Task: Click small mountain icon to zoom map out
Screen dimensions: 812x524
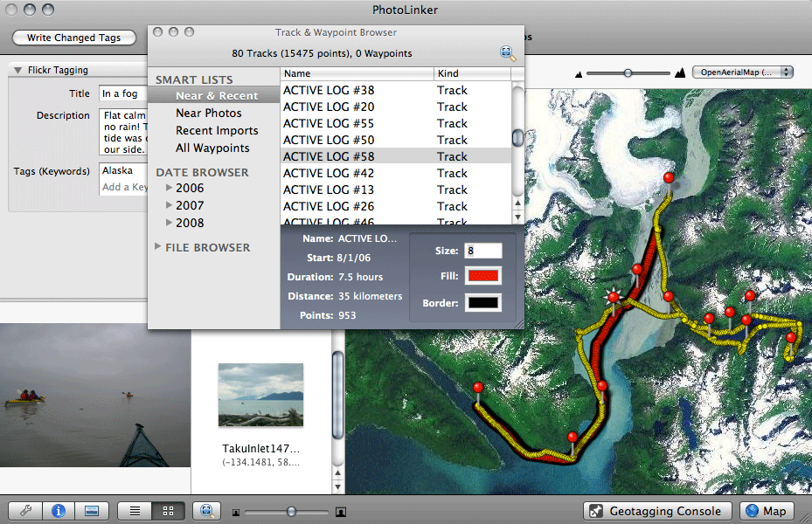Action: point(579,74)
